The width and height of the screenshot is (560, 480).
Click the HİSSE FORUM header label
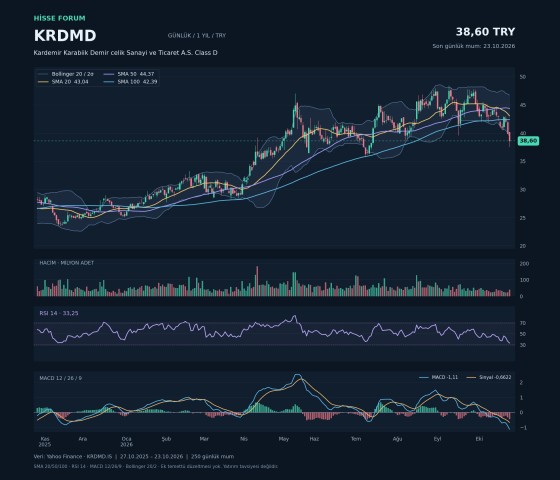(60, 18)
